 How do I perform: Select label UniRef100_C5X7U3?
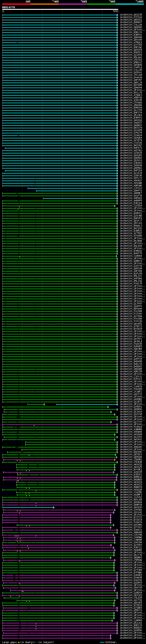[131, 60]
